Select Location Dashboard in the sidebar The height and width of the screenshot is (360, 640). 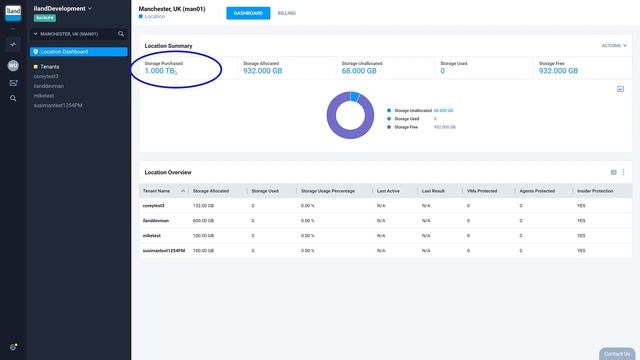pyautogui.click(x=78, y=52)
